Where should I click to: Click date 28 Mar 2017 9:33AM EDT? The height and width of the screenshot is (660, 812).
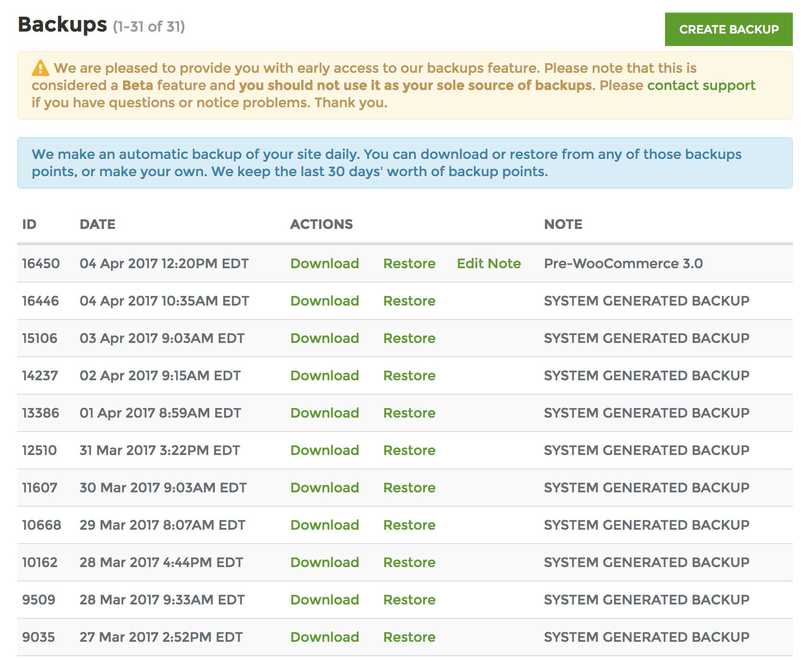(x=162, y=600)
